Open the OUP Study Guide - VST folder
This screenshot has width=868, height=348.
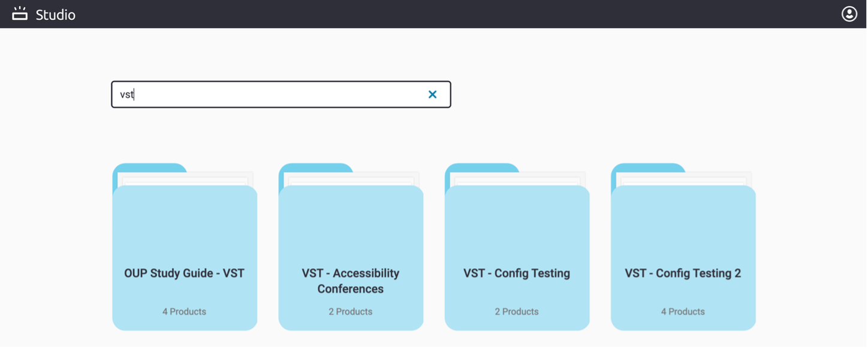(185, 247)
